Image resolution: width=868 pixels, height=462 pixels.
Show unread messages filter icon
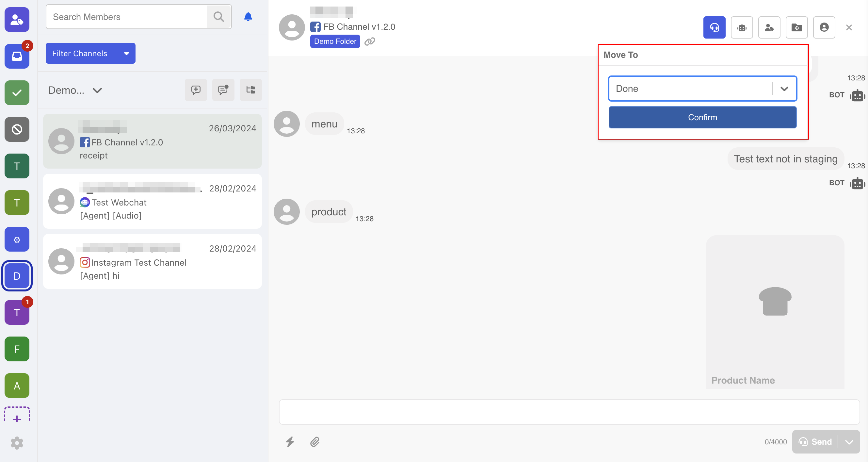223,90
